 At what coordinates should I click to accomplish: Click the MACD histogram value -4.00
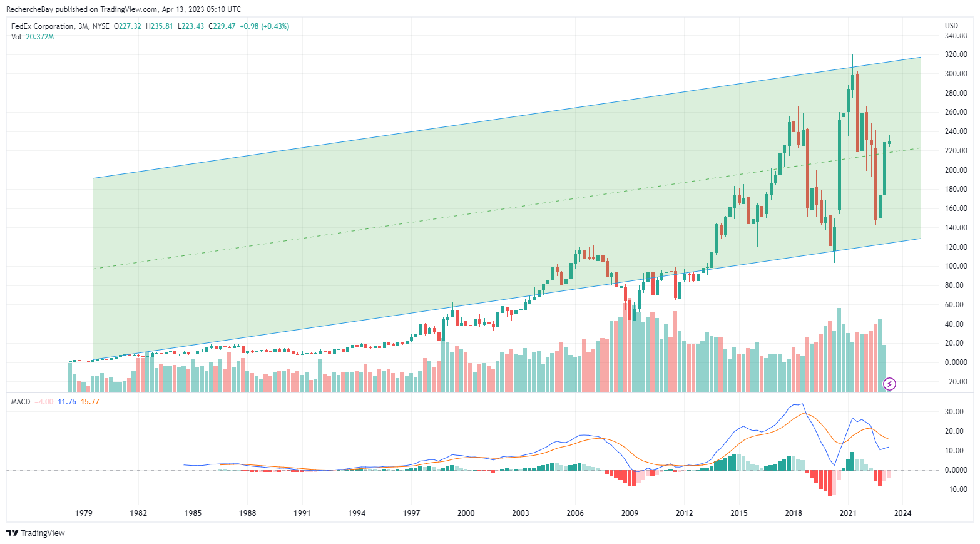point(44,402)
